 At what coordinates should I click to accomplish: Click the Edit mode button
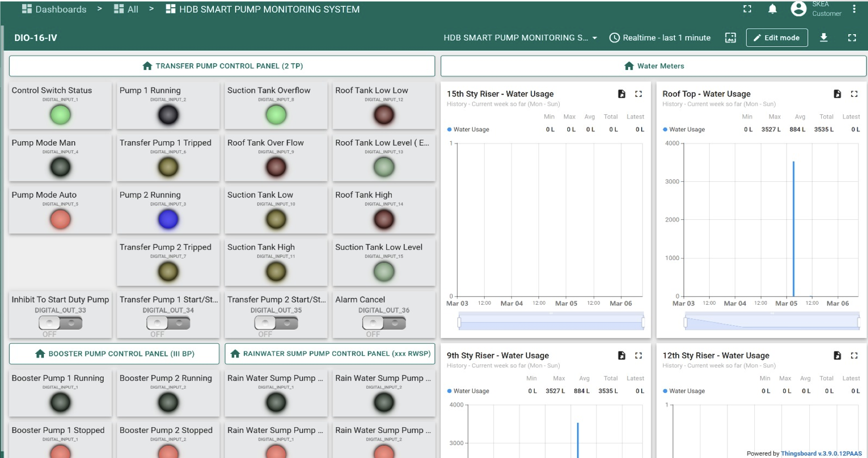[x=776, y=38]
